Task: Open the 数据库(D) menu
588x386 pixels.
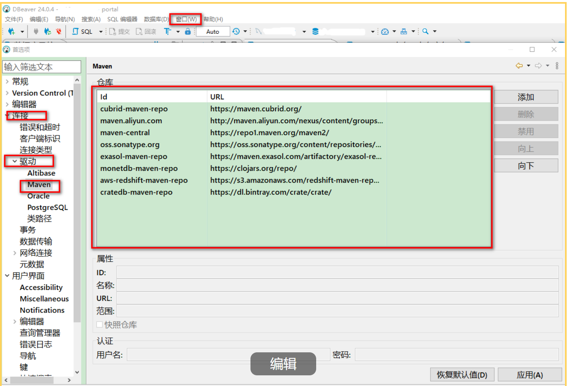Action: click(156, 19)
